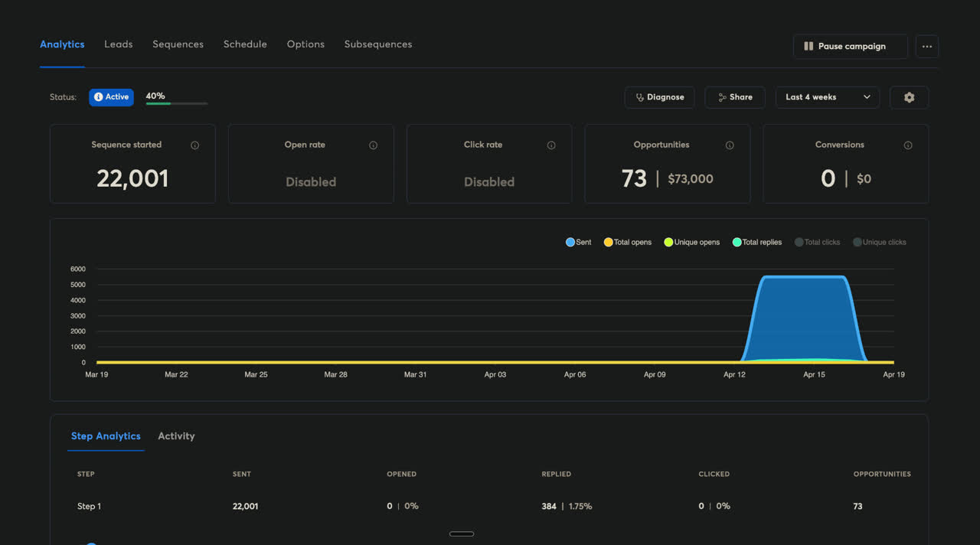
Task: Click the Share branch icon
Action: click(720, 97)
